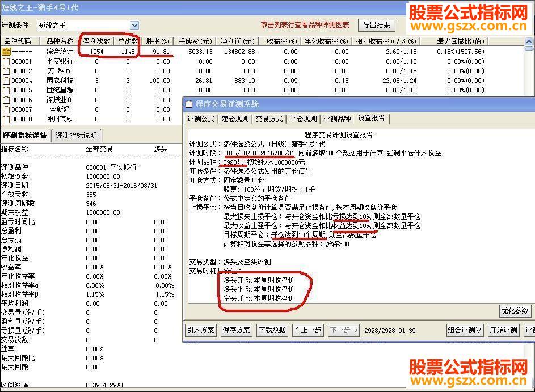The image size is (535, 392).
Task: Sort by 盈利次数 column header
Action: click(96, 41)
